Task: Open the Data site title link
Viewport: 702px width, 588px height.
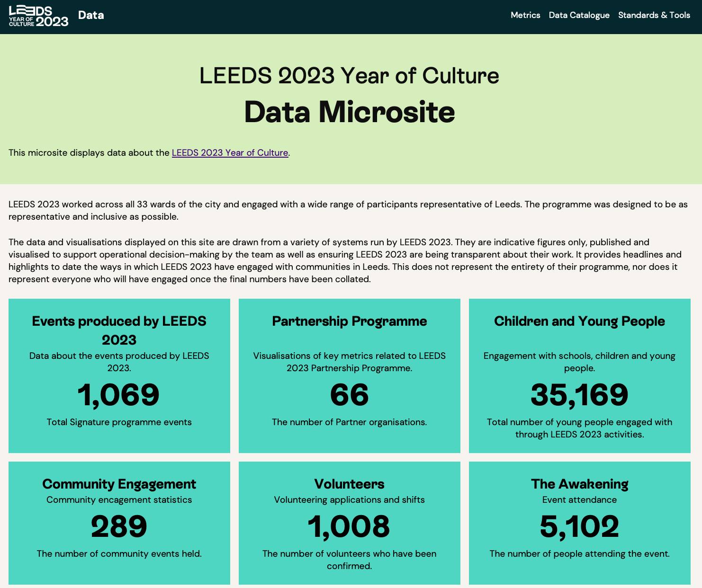Action: 91,15
